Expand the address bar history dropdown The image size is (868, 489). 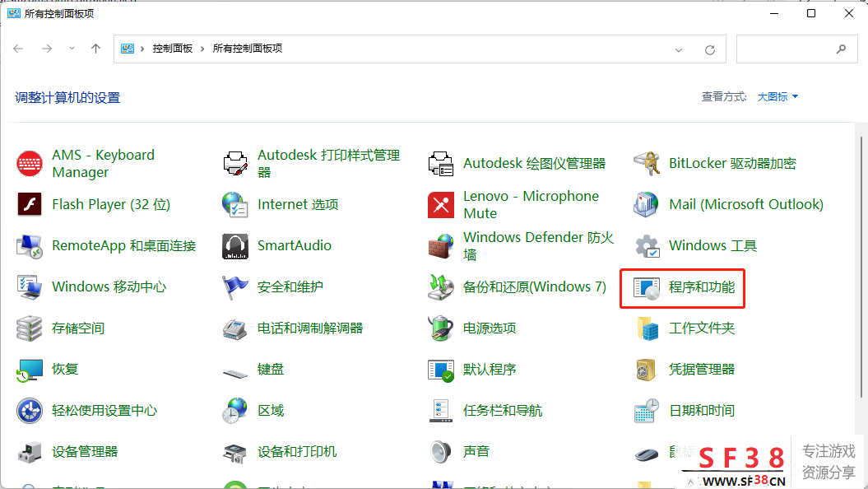coord(679,49)
